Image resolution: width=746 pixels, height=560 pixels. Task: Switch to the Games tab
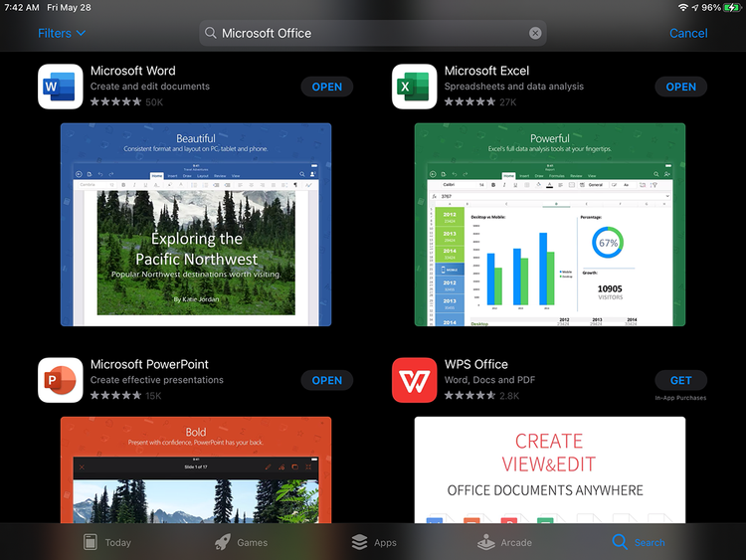(242, 542)
